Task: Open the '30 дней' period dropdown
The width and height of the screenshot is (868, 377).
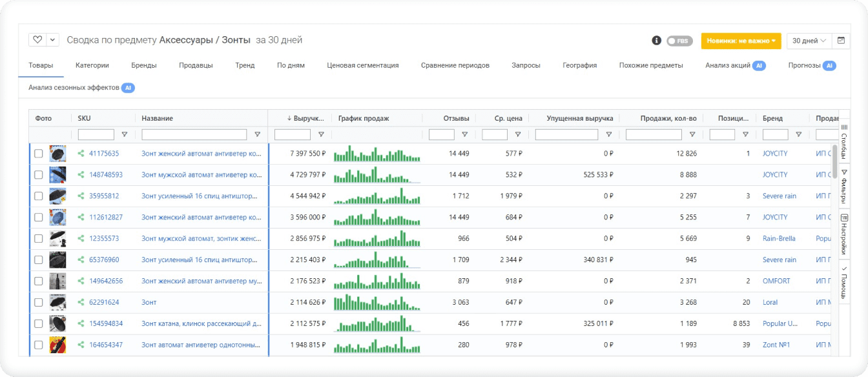Action: point(809,41)
